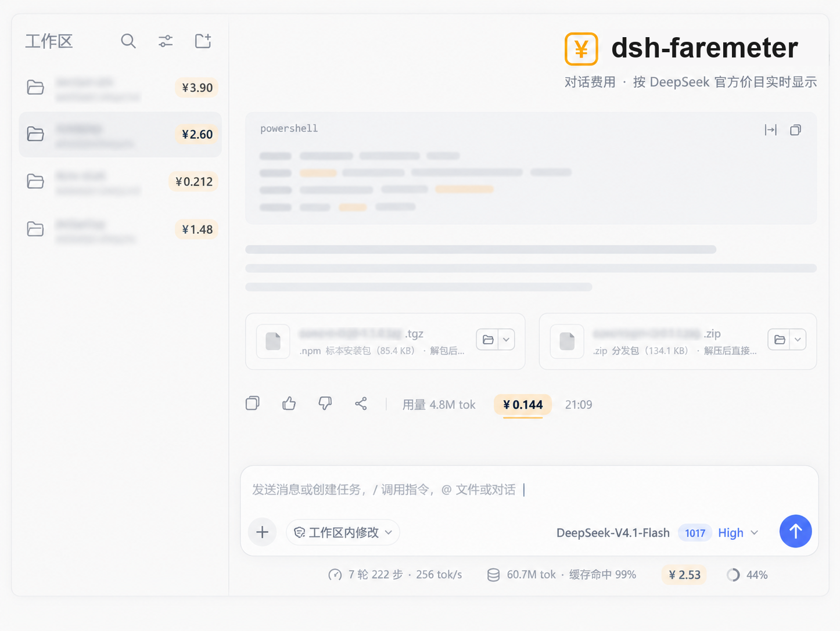Screen dimensions: 840x631
Task: Expand dropdown next to .zip folder button
Action: coord(798,340)
